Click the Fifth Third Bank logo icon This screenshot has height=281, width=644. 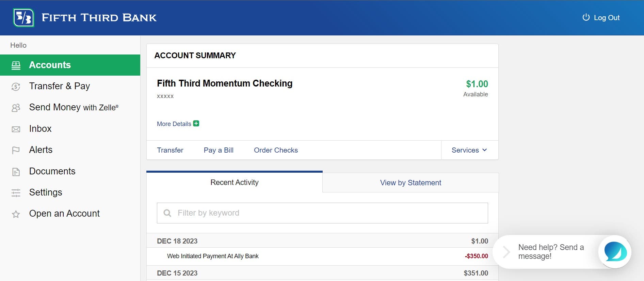tap(23, 18)
